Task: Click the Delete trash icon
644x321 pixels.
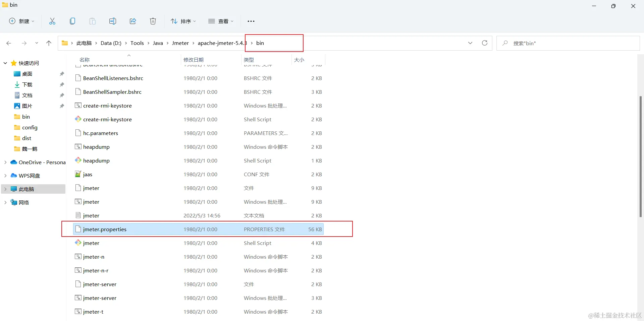Action: click(x=153, y=21)
